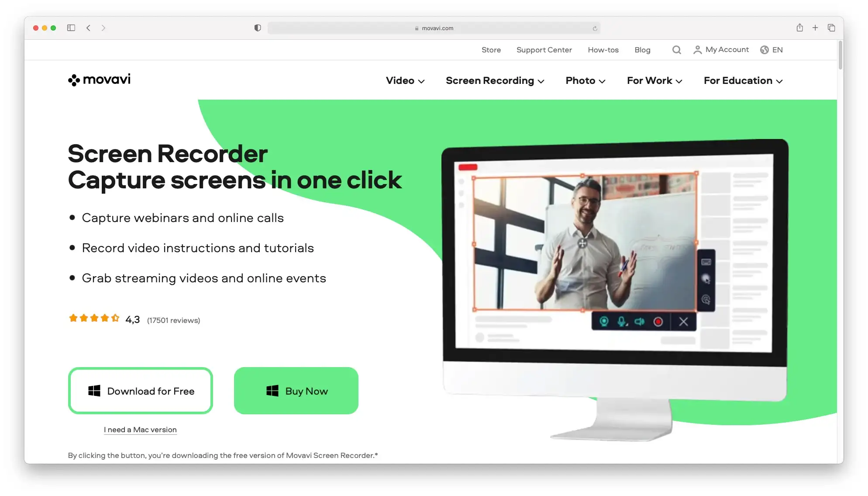The image size is (868, 496).
Task: Click the search icon in navigation bar
Action: click(x=677, y=49)
